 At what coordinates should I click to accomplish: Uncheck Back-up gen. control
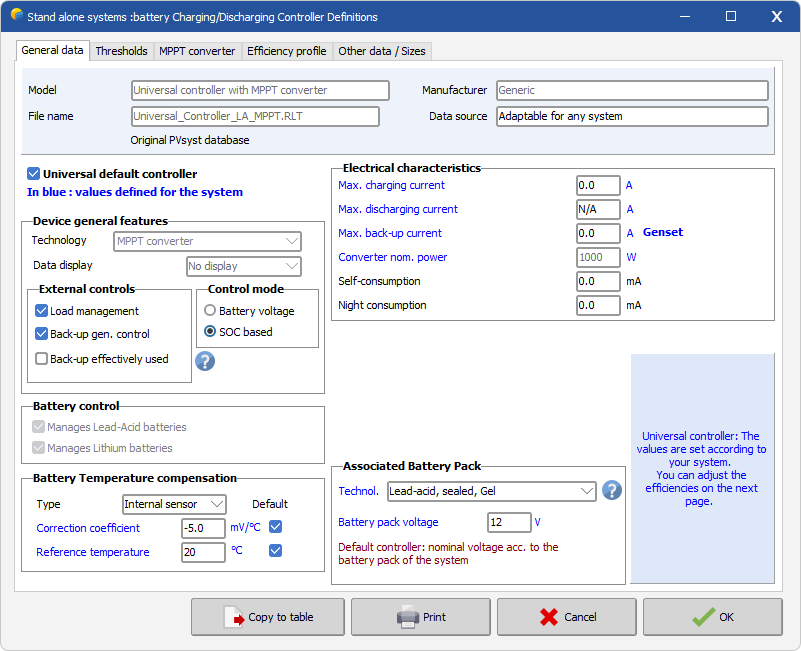pos(41,334)
